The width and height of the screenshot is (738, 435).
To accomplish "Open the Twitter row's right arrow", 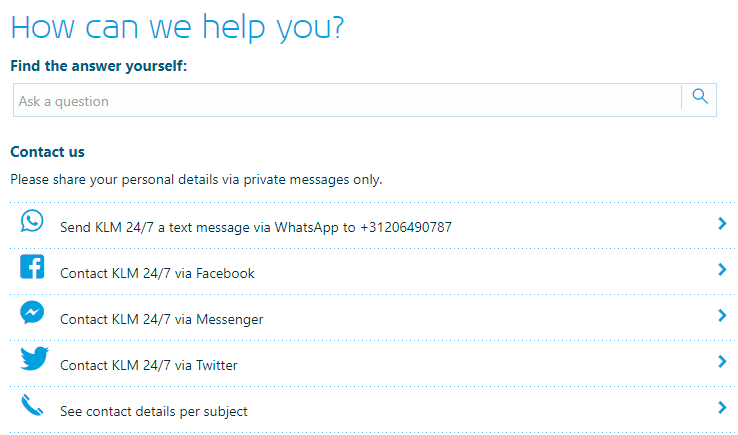I will 722,362.
